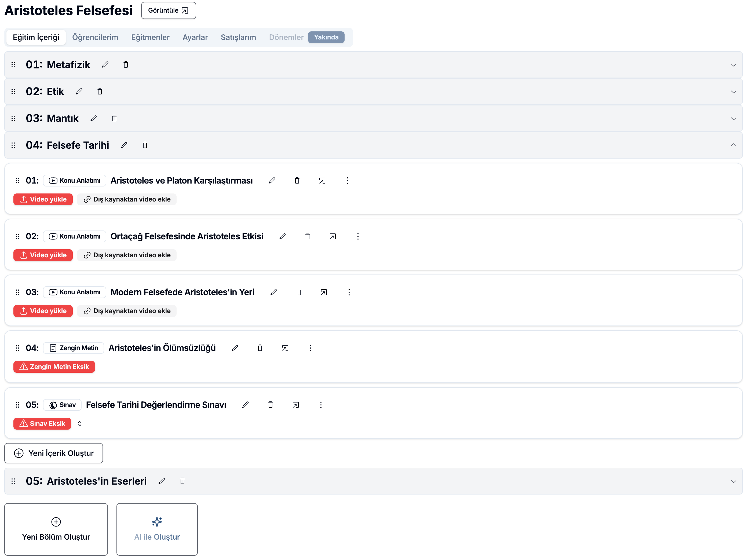Create new content with Yeni İçerik Oluştur

[53, 453]
